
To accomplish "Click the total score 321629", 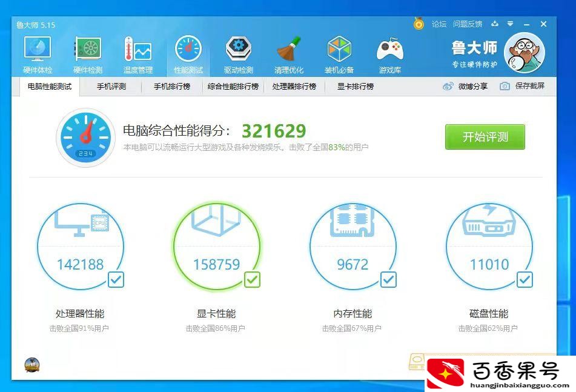I will 274,131.
